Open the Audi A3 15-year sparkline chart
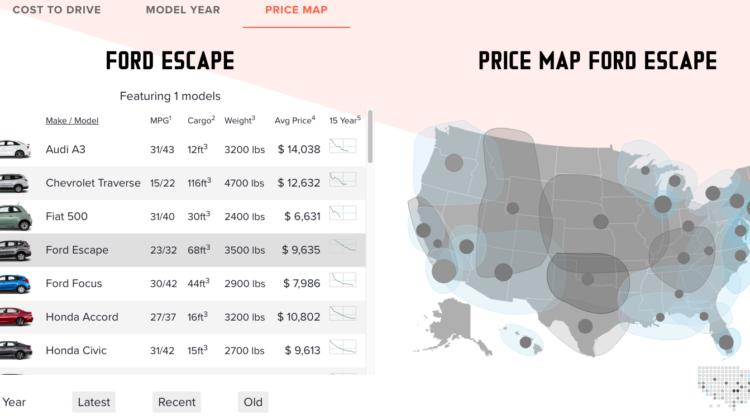Screen dimensions: 750x420 coord(343,148)
